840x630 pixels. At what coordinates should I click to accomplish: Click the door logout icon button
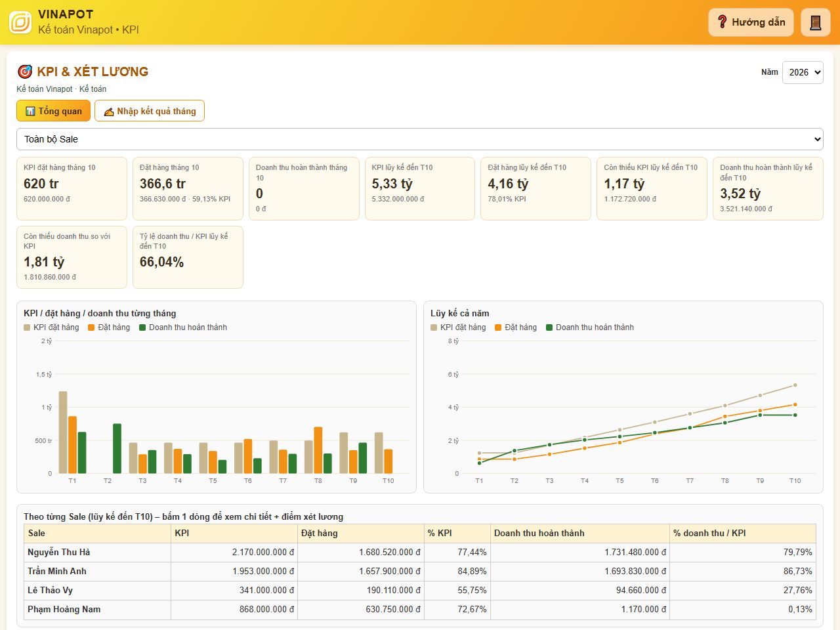click(x=816, y=22)
